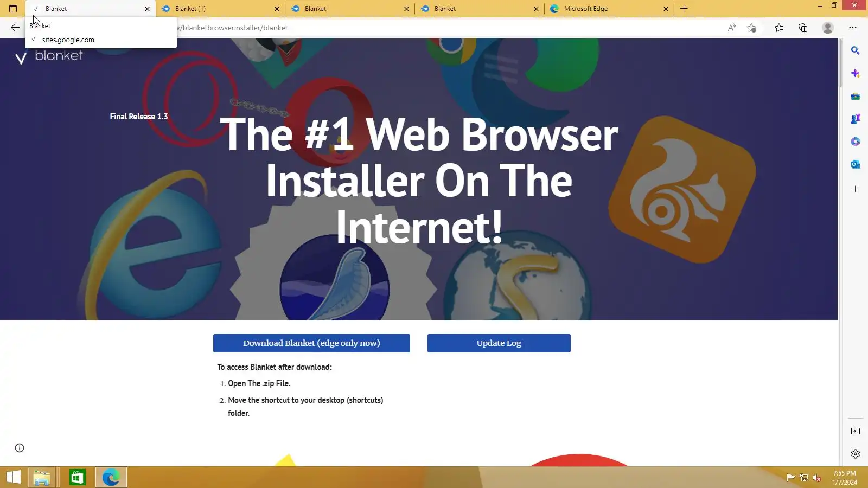The width and height of the screenshot is (868, 488).
Task: Open the Favorites list icon
Action: coord(779,28)
